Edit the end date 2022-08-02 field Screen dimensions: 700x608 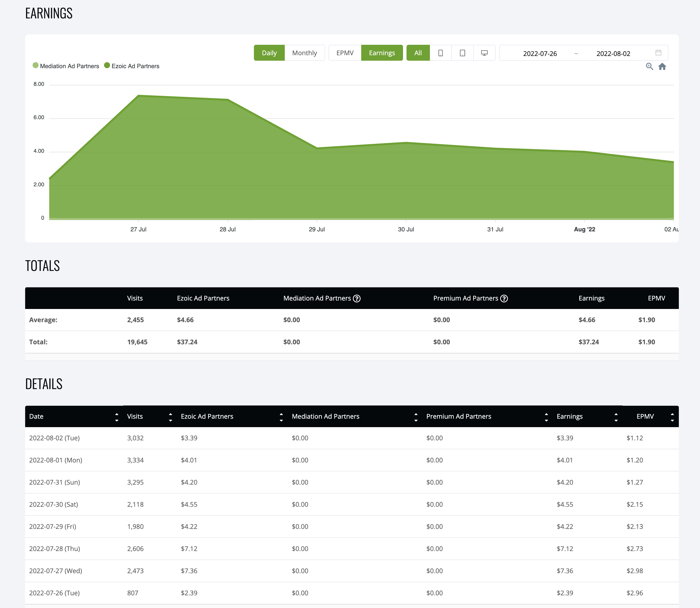[x=613, y=53]
